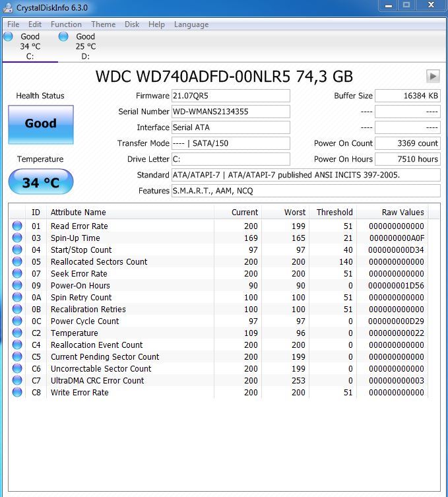Select the Spin-Up Time attribute name
Image resolution: width=448 pixels, height=497 pixels.
coord(75,238)
